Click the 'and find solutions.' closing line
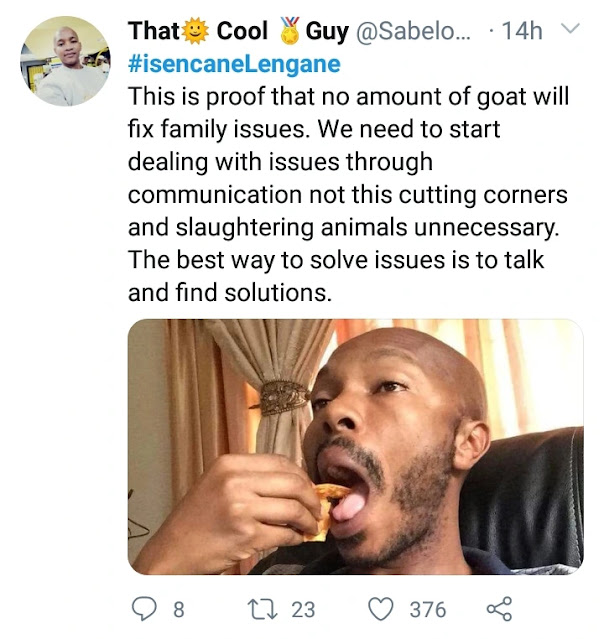604x639 pixels. pos(230,293)
